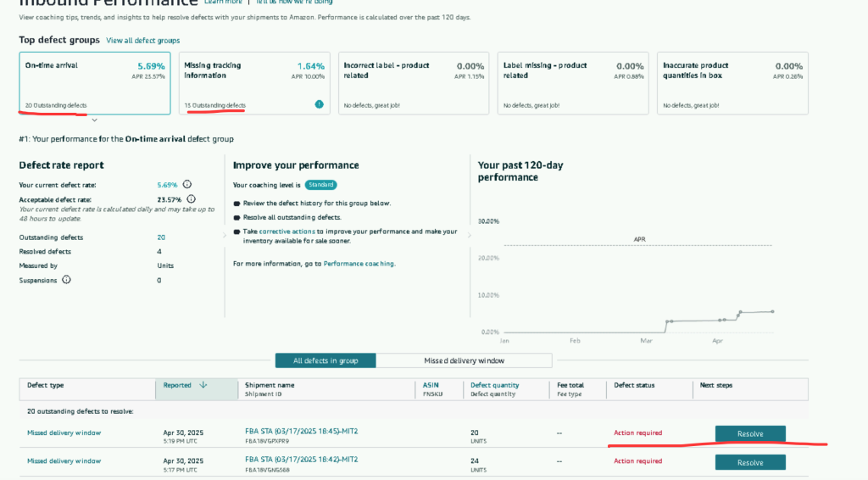The width and height of the screenshot is (868, 480).
Task: Open shipment FBA STA (03/17/2025 18:45)-MIT2
Action: point(301,431)
